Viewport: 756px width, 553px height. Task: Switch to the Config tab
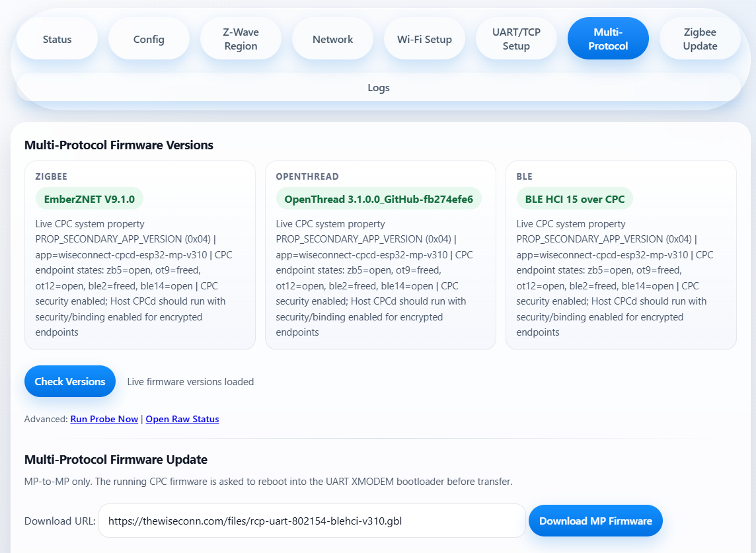[149, 38]
